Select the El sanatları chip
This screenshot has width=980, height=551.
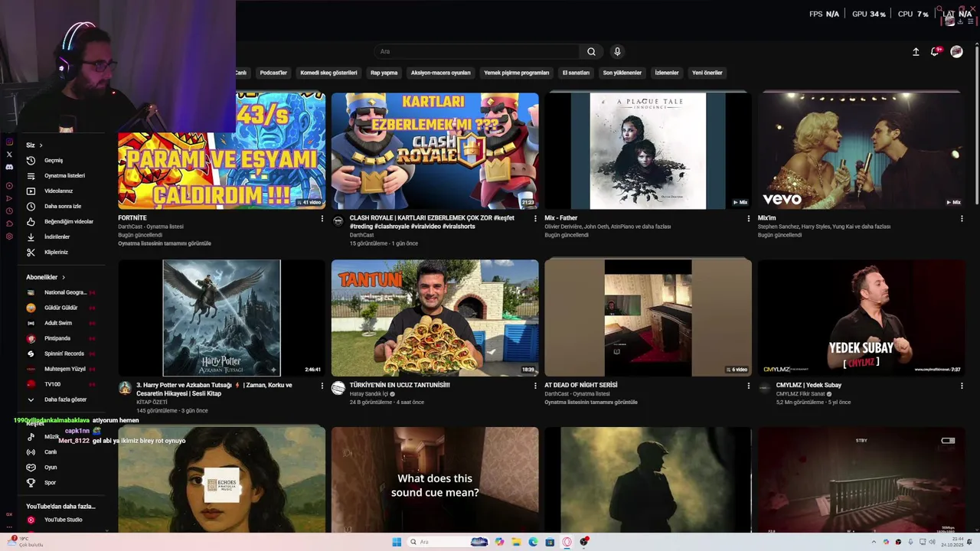coord(576,73)
